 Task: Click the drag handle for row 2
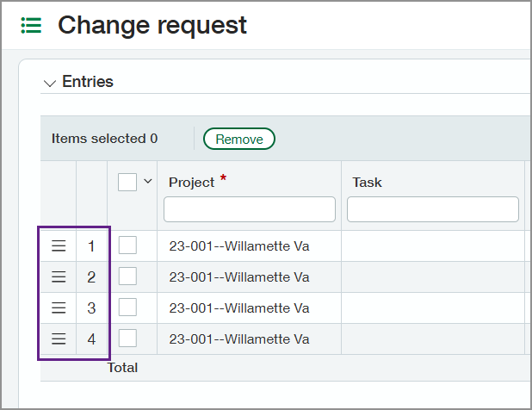(x=59, y=277)
